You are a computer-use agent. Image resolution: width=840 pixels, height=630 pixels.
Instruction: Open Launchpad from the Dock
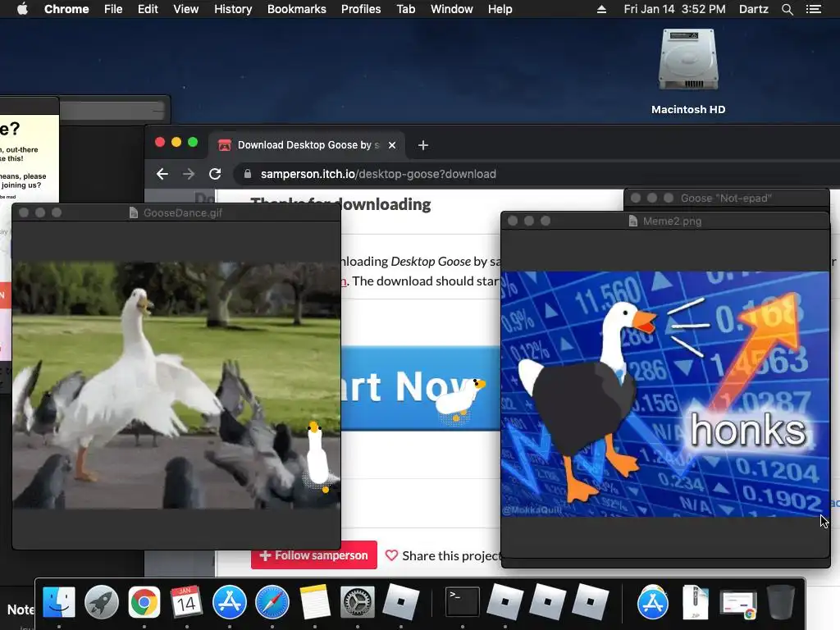(101, 602)
